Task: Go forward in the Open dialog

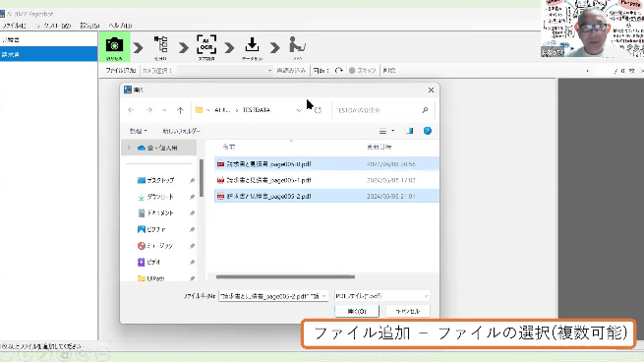Action: click(x=149, y=110)
